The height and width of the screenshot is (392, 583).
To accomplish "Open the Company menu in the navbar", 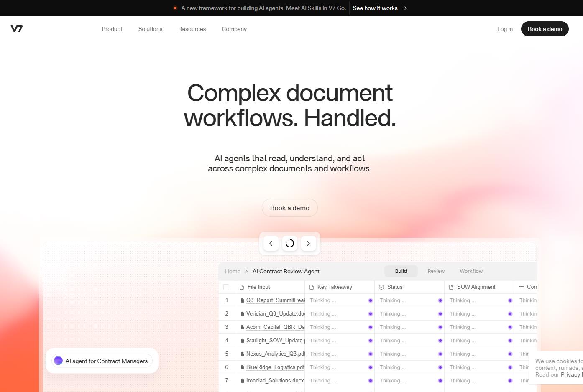I will tap(234, 29).
